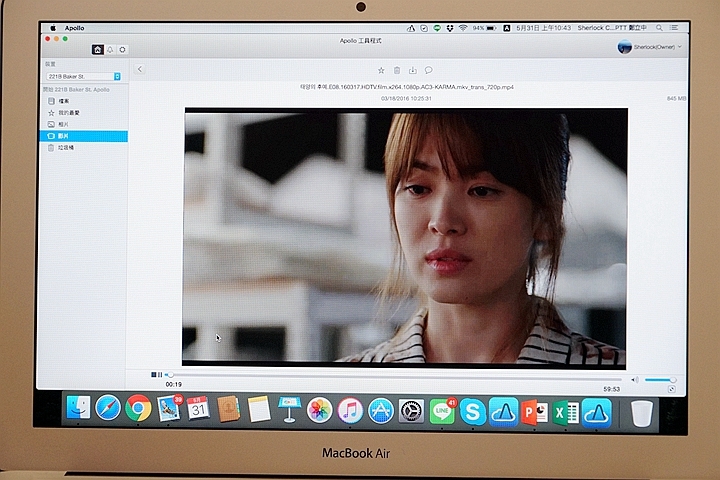Open LINE status icon in menu bar
The image size is (720, 480).
point(437,28)
